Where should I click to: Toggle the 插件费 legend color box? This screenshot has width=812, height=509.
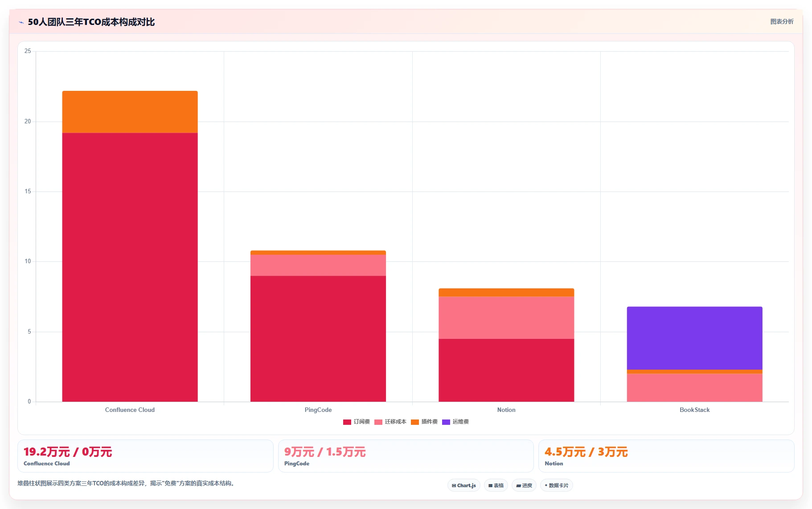(x=415, y=422)
